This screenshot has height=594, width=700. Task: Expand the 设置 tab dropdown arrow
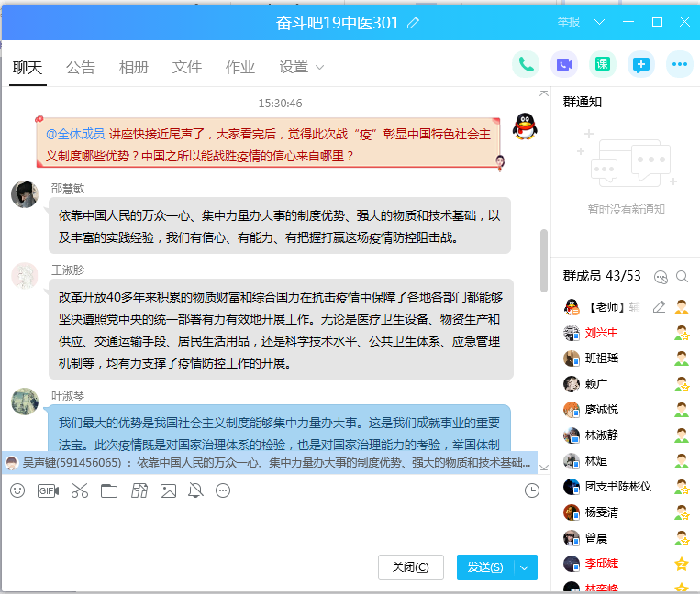tap(320, 67)
